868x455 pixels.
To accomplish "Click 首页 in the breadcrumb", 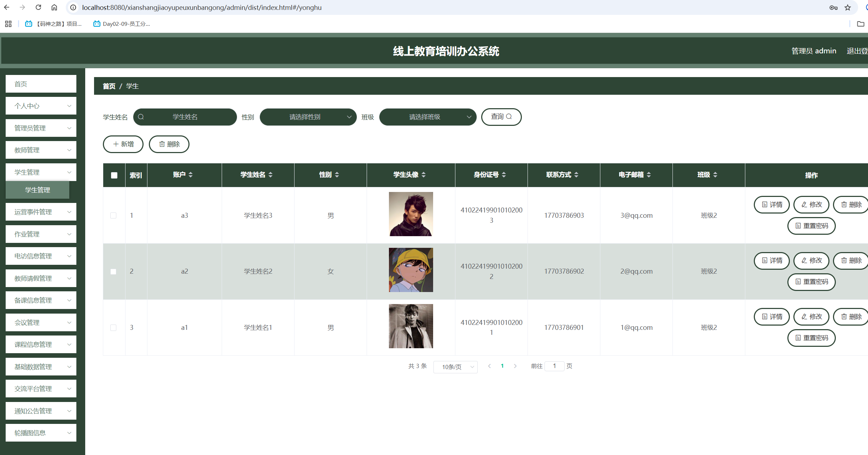I will pyautogui.click(x=109, y=86).
